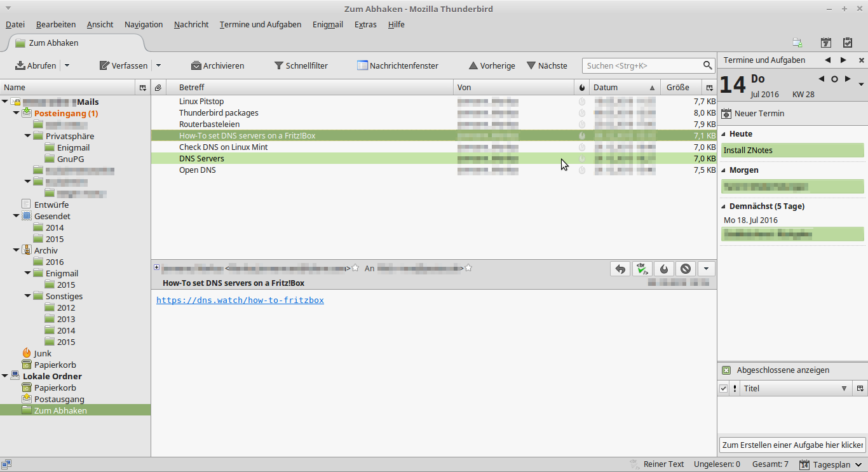Collapse the Privatsphäre folder tree
Screen dimensions: 868x472
(28, 136)
